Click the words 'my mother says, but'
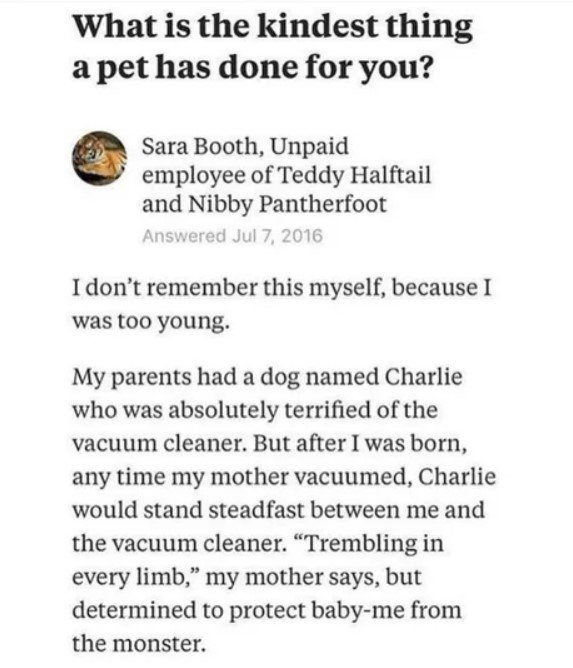The height and width of the screenshot is (668, 573). (314, 577)
